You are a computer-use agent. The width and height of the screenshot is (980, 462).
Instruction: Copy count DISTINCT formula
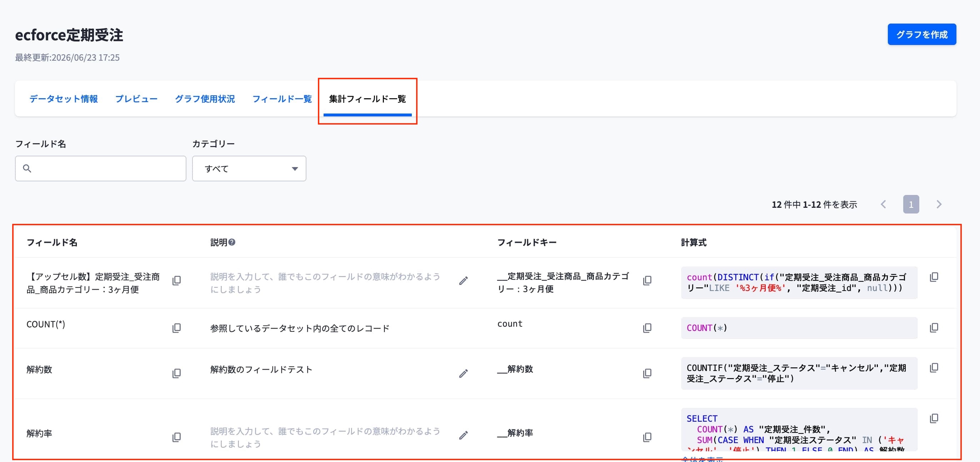click(934, 277)
